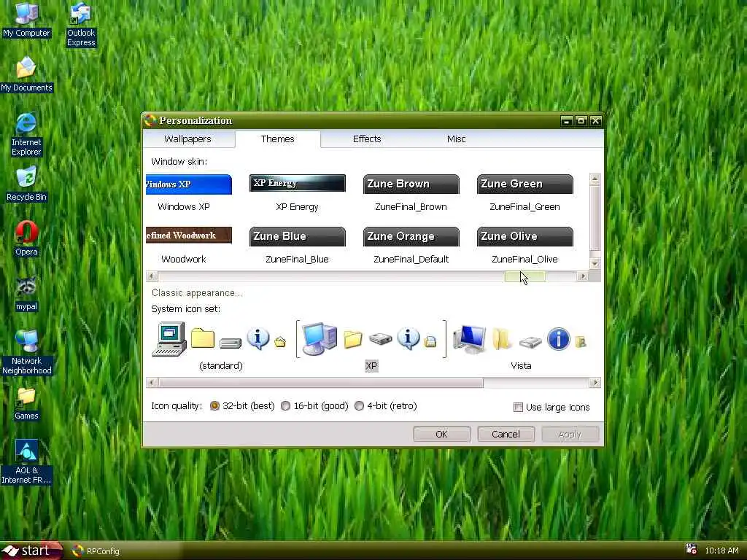Click the Personalization window title icon
Screen dimensions: 747x560
pyautogui.click(x=150, y=120)
